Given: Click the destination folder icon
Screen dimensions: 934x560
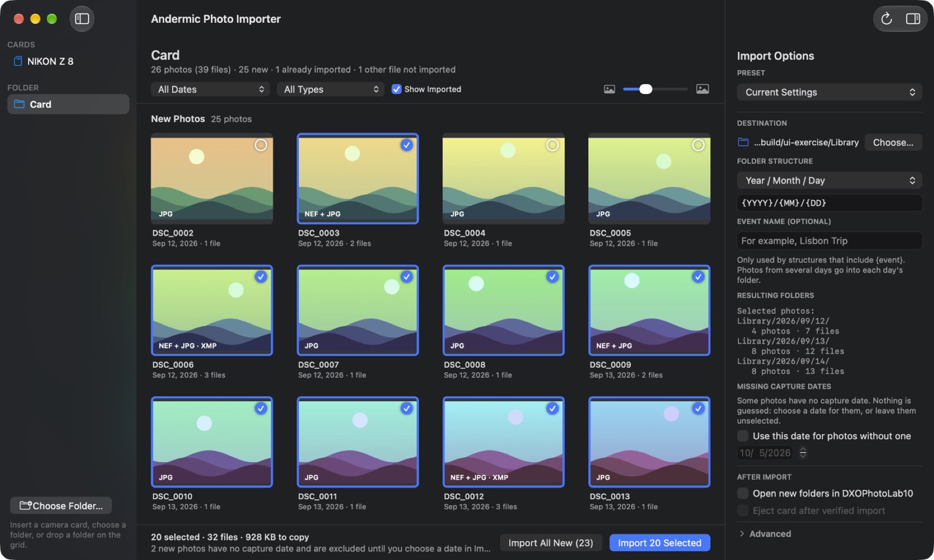Looking at the screenshot, I should coord(743,142).
